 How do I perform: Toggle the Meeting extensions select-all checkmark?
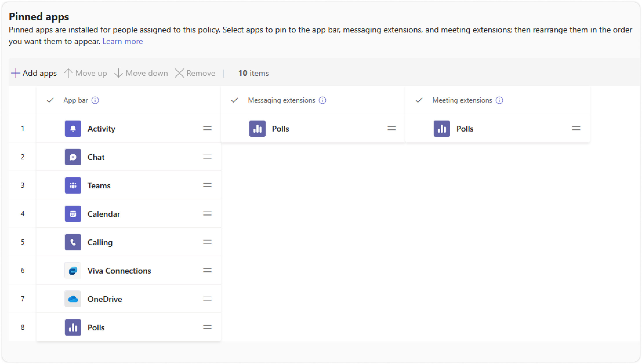pos(419,100)
